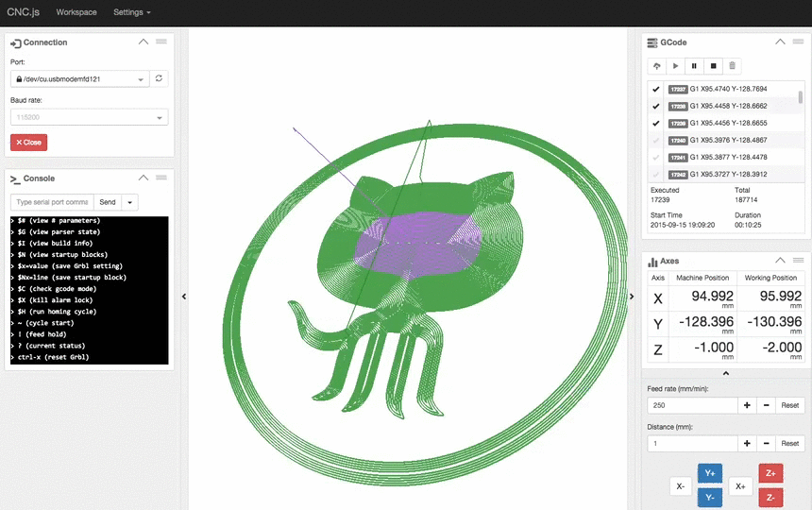The image size is (812, 510).
Task: Click the console line 'ctrl-x (reset Grbl)'
Action: tap(53, 357)
